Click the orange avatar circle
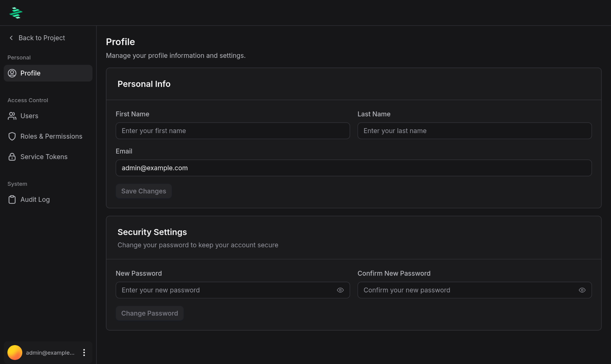This screenshot has width=611, height=364. (x=15, y=352)
